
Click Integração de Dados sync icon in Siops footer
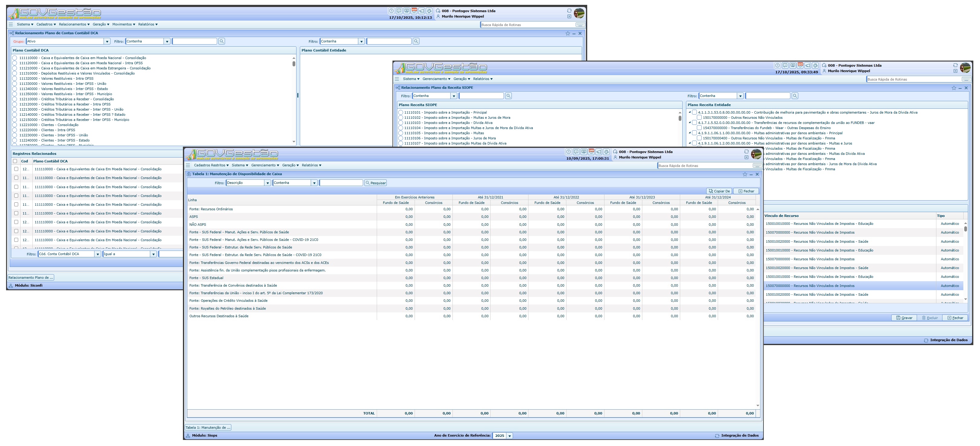point(717,436)
